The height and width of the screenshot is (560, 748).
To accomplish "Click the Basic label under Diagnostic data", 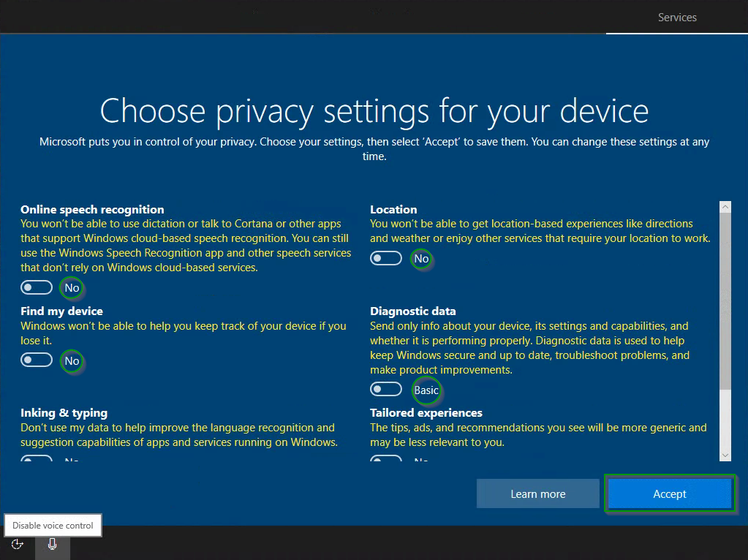I will point(426,390).
